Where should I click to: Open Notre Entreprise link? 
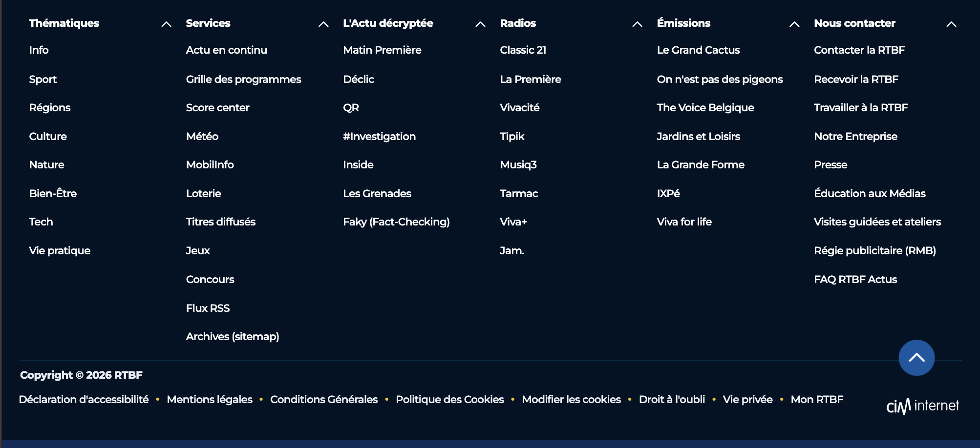click(x=856, y=136)
